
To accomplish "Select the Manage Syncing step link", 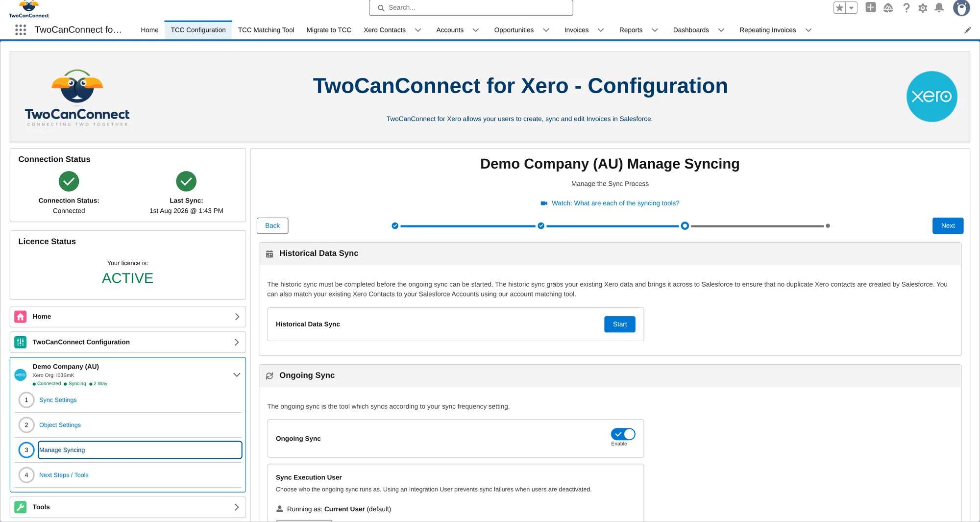I will [140, 450].
